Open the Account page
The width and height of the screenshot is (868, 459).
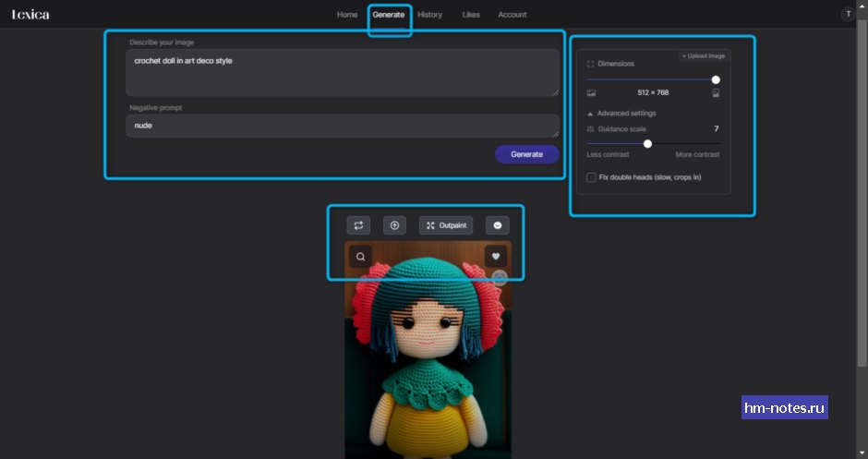(x=512, y=15)
